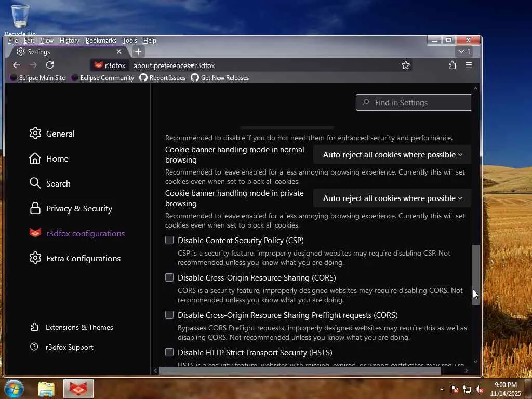Open the hamburger application menu
Screen dimensions: 532x399
click(469, 65)
